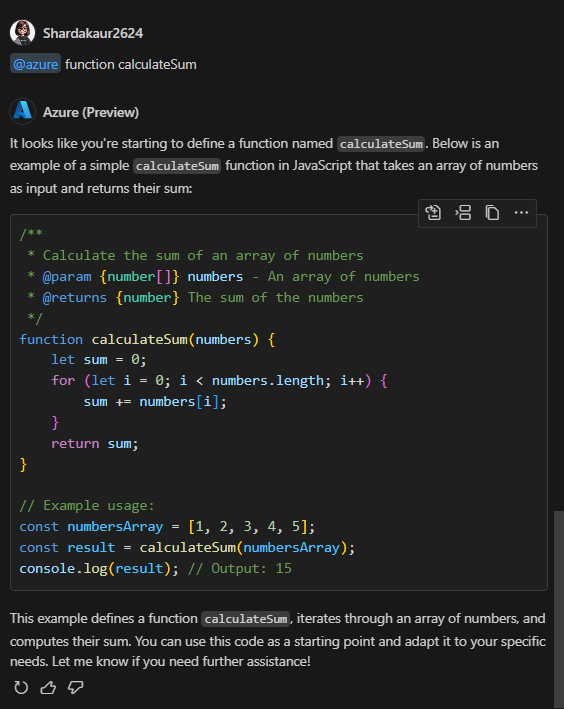This screenshot has height=709, width=564.
Task: Click the @azure mention tag
Action: (35, 64)
